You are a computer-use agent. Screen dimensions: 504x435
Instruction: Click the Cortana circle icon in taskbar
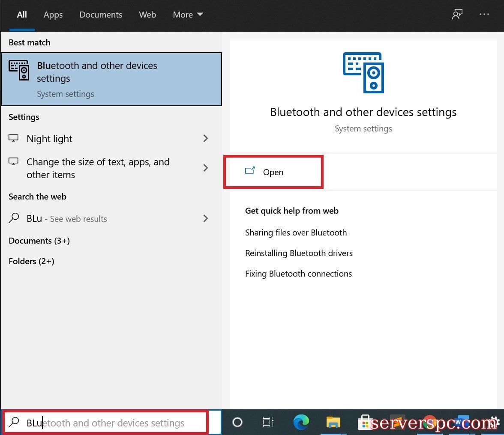point(237,423)
